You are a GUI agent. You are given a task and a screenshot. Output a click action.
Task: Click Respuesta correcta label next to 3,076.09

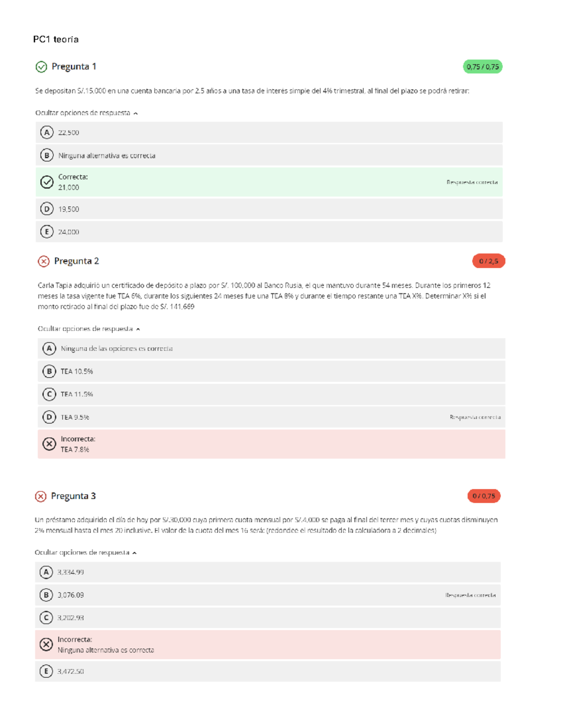point(470,595)
